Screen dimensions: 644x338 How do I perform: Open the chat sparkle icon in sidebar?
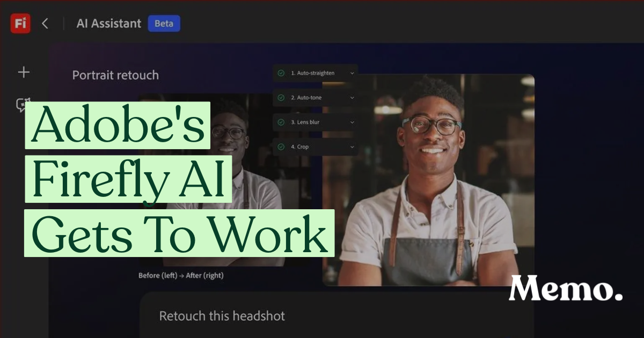click(x=23, y=105)
